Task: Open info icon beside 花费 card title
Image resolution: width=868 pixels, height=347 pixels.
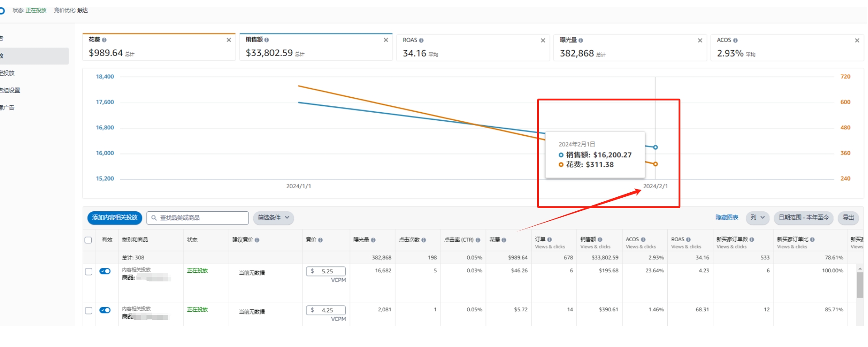Action: click(104, 40)
